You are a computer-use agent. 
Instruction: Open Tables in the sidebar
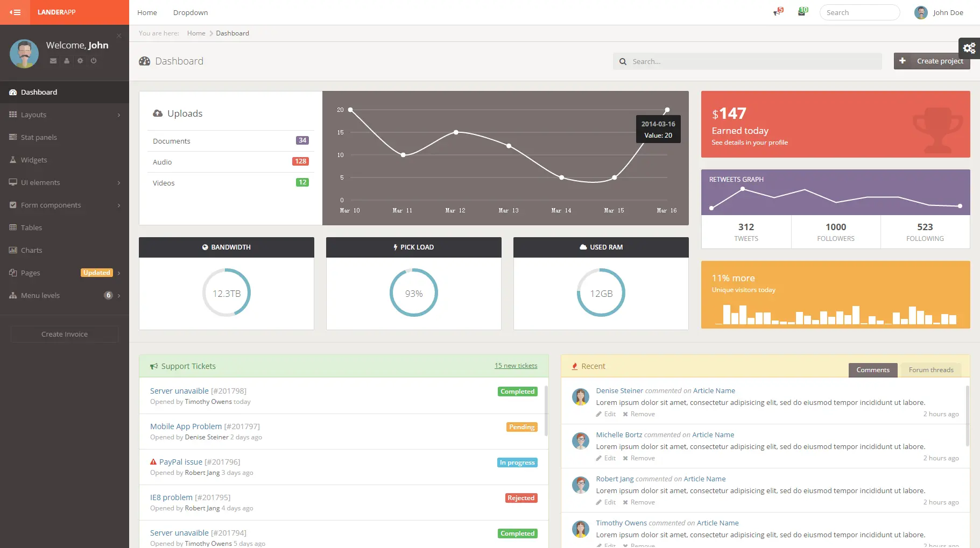click(65, 227)
